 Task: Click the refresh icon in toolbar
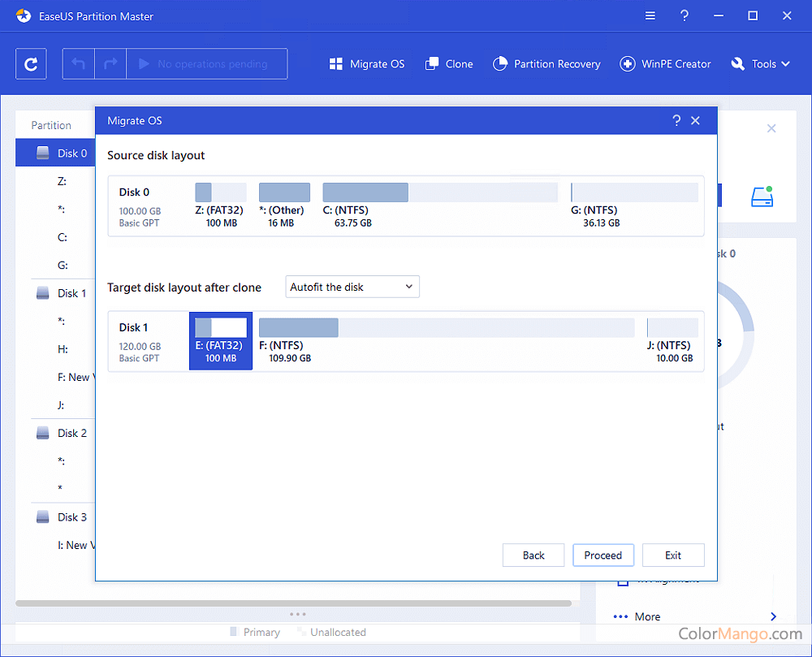tap(31, 64)
